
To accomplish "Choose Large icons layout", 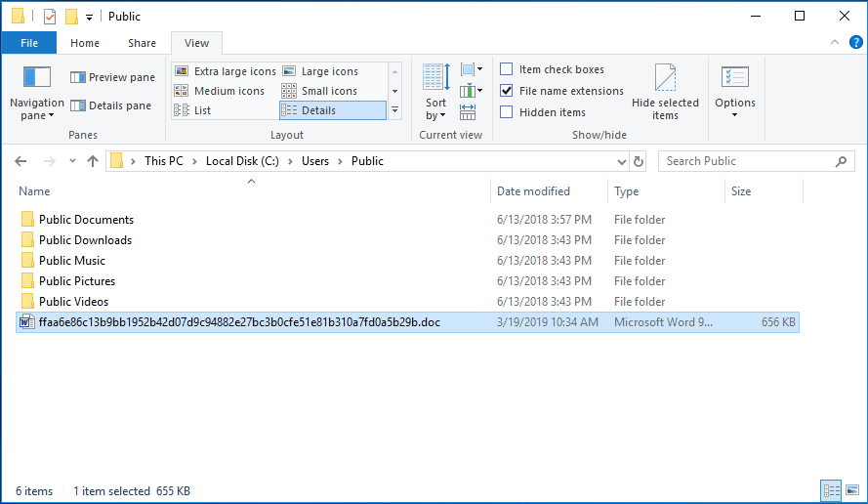I will coord(320,71).
